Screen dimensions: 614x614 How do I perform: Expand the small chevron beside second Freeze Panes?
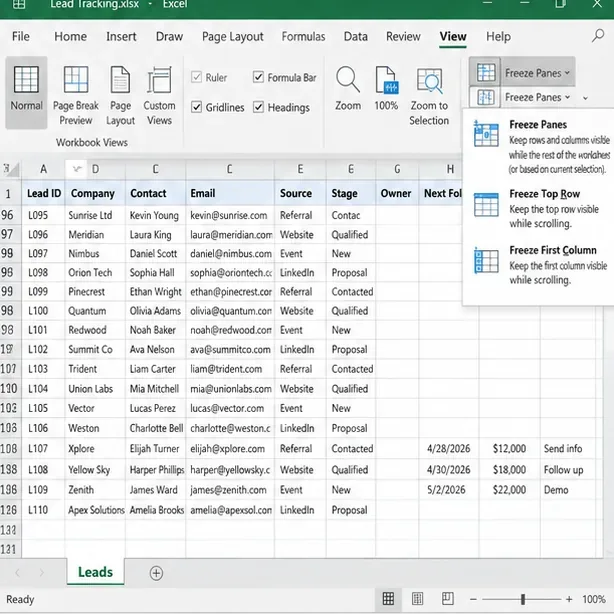(x=585, y=98)
